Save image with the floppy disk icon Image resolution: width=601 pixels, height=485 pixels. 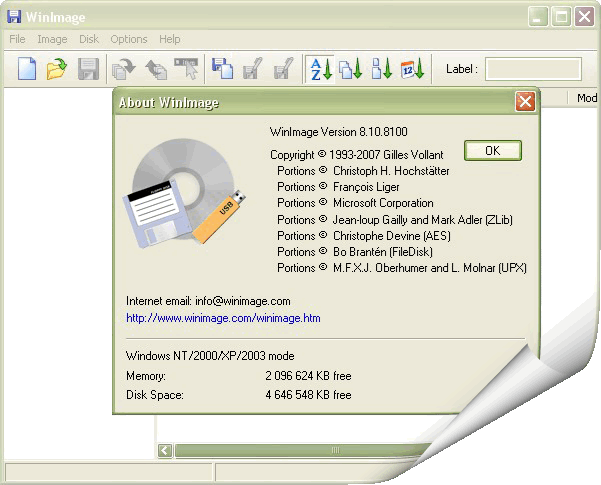click(88, 69)
